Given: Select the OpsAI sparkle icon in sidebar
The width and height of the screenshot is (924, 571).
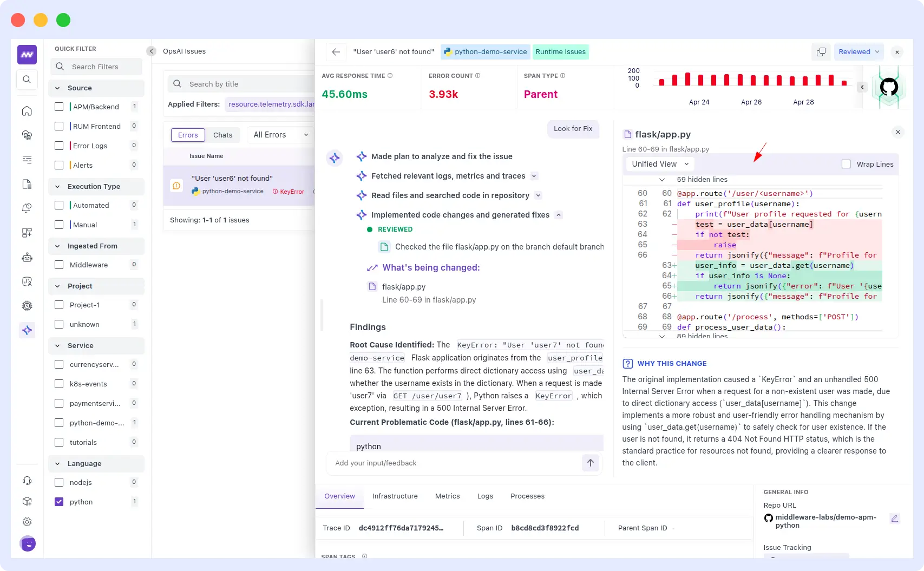Looking at the screenshot, I should pyautogui.click(x=27, y=330).
